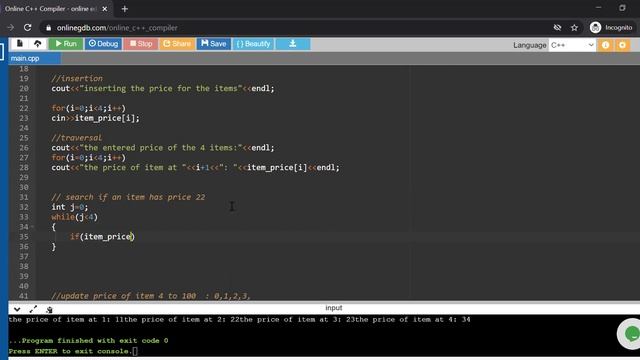The image size is (640, 360).
Task: Download the code using download icon
Action: click(293, 44)
